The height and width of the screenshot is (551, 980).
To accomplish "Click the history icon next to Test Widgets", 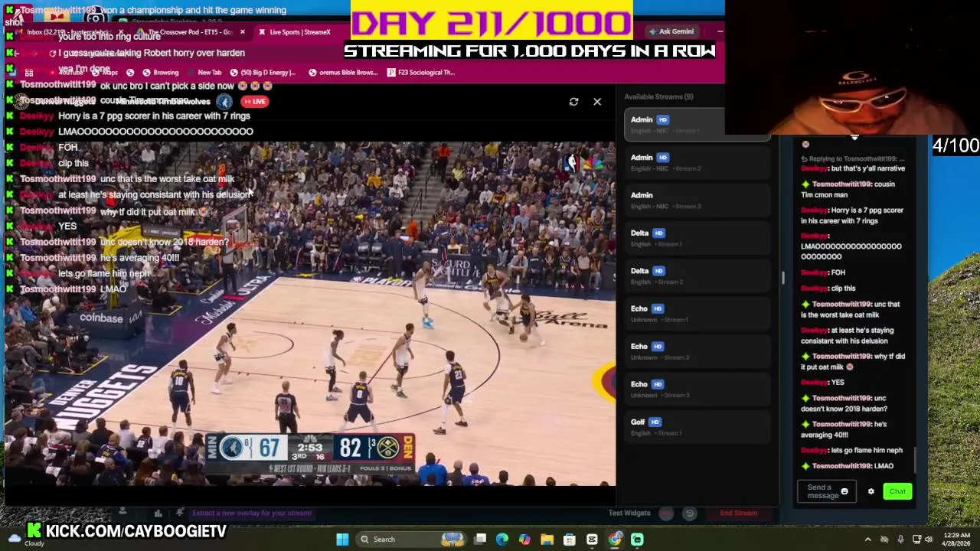I will click(x=689, y=514).
